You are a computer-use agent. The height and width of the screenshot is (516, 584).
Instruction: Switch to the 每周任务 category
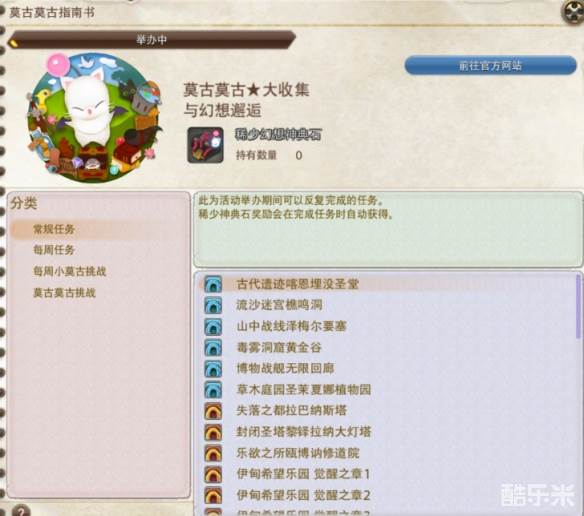tap(54, 250)
